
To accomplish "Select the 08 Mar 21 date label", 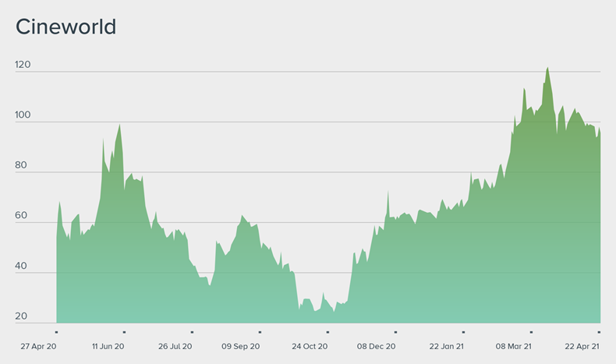I will click(512, 345).
